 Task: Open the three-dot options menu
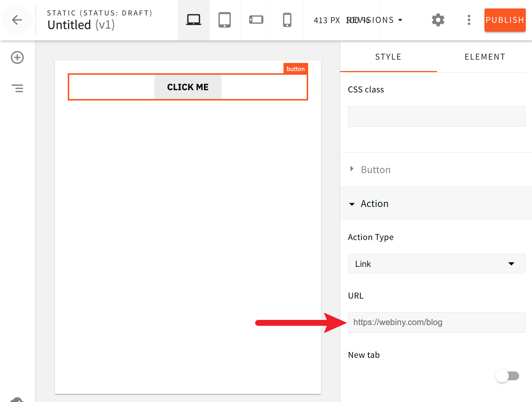click(x=469, y=20)
